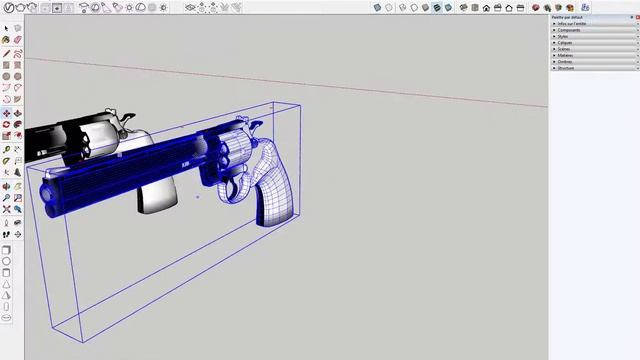Switch to Front view house icon
640x360 pixels.
[486, 7]
